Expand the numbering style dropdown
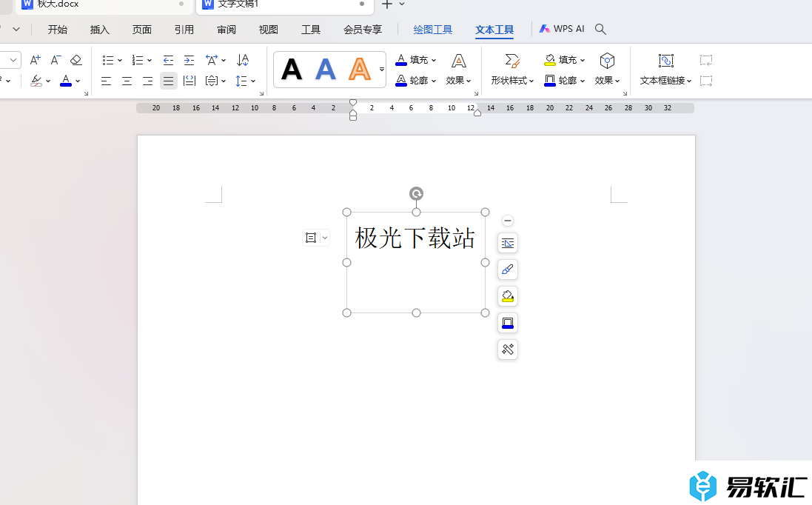The height and width of the screenshot is (505, 812). 150,61
